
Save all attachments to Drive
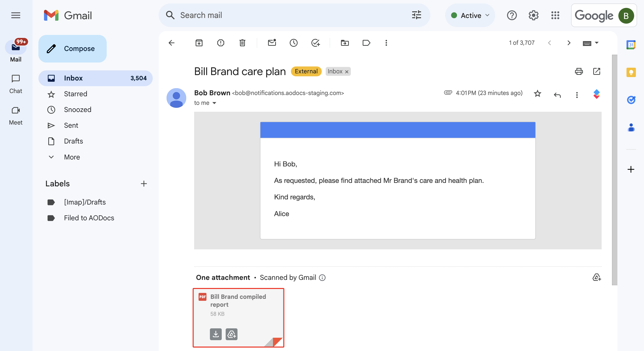[596, 277]
